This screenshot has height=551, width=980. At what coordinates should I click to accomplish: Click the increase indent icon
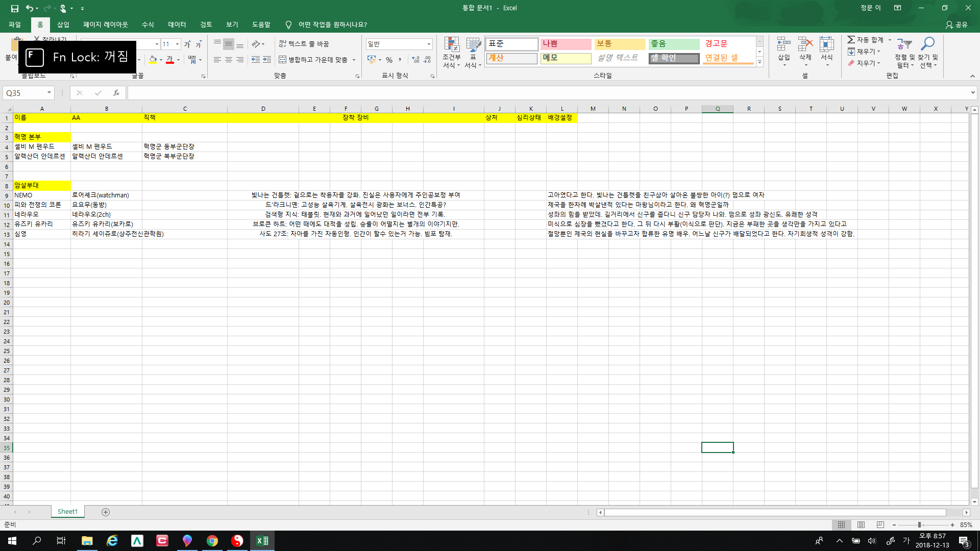(x=267, y=60)
